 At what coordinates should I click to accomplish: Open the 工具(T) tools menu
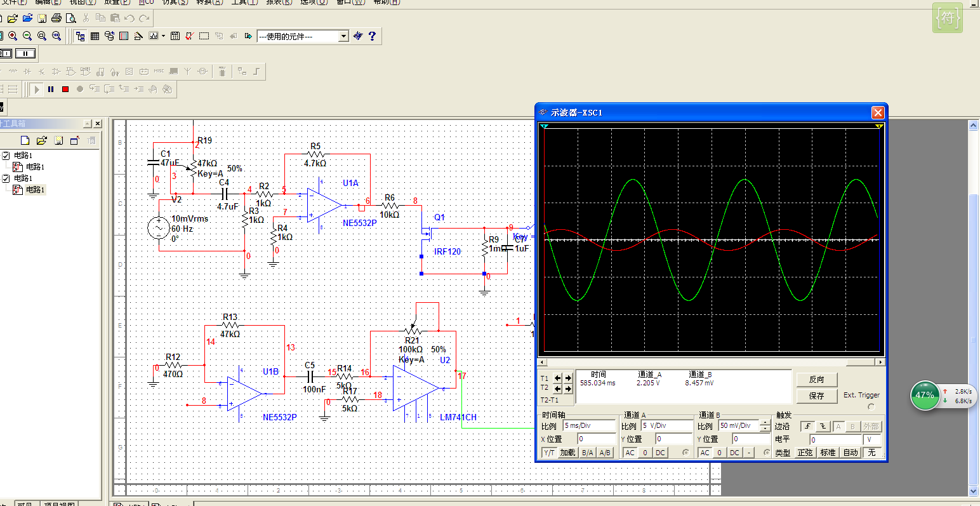(x=244, y=2)
